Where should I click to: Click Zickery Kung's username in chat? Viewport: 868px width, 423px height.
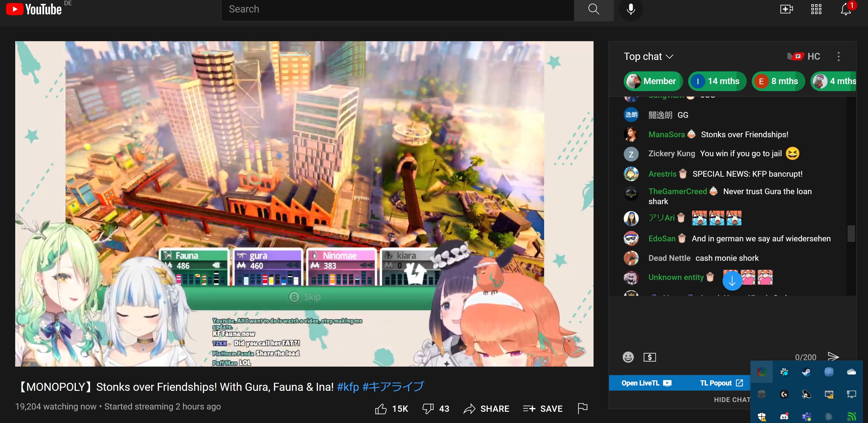pyautogui.click(x=672, y=154)
